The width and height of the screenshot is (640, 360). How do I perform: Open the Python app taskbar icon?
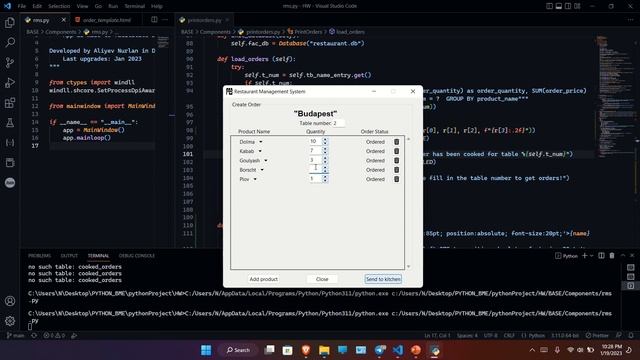click(435, 350)
